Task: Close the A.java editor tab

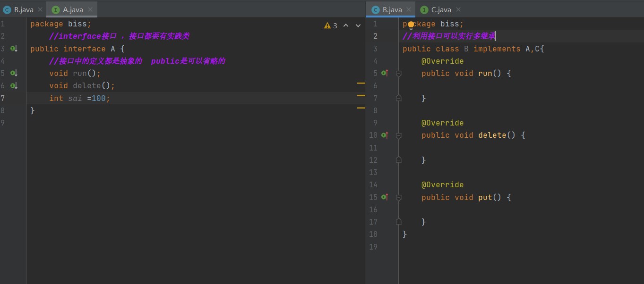Action: click(x=90, y=9)
